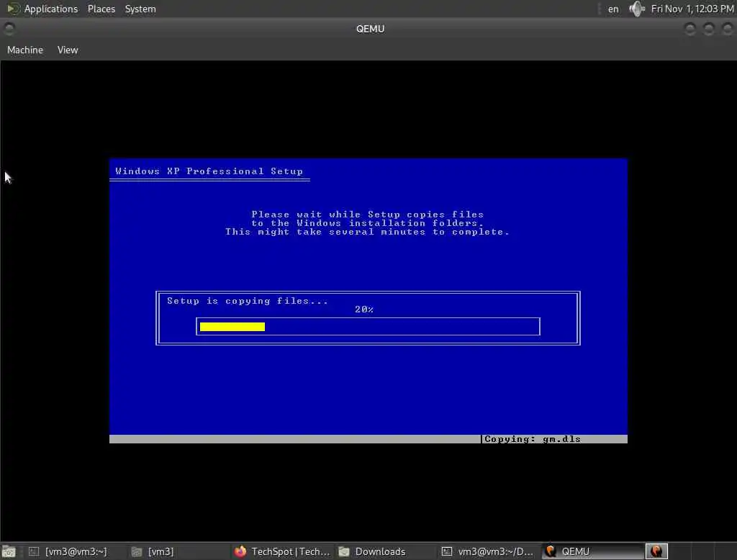Click the 'Setup is copying files...' label
737x560 pixels.
tap(248, 300)
